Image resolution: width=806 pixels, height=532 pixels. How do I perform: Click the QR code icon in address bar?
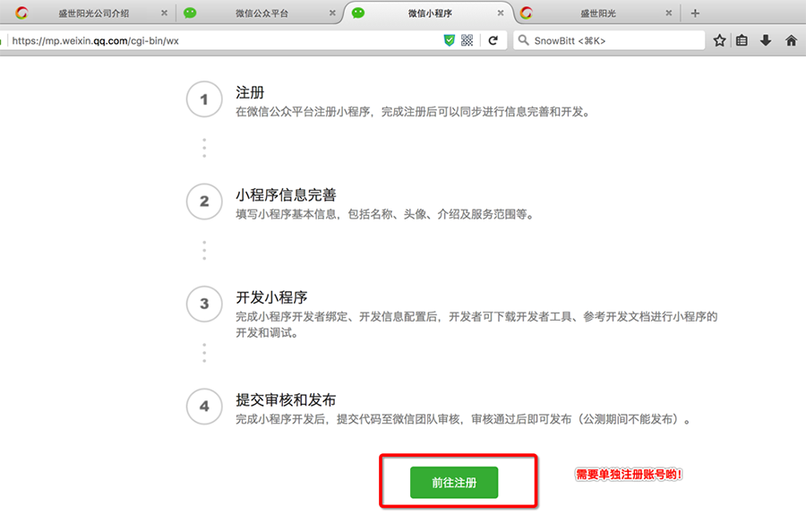pos(467,40)
